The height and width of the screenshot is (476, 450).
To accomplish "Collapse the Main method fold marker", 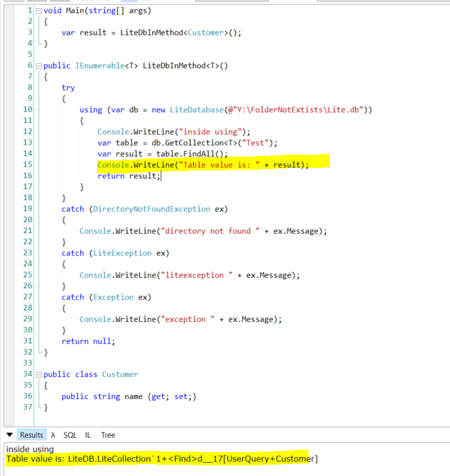I will [39, 11].
